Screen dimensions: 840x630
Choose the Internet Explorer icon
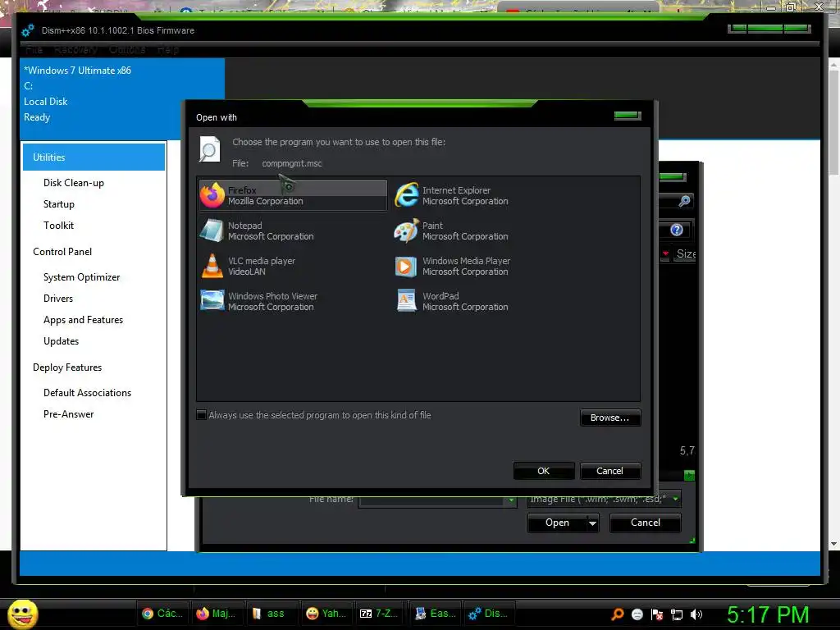[x=407, y=195]
